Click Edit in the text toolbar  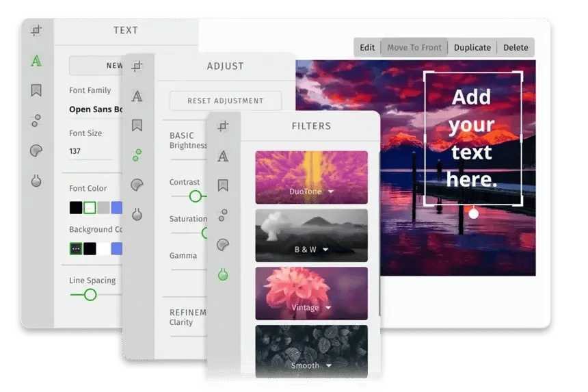pos(367,48)
